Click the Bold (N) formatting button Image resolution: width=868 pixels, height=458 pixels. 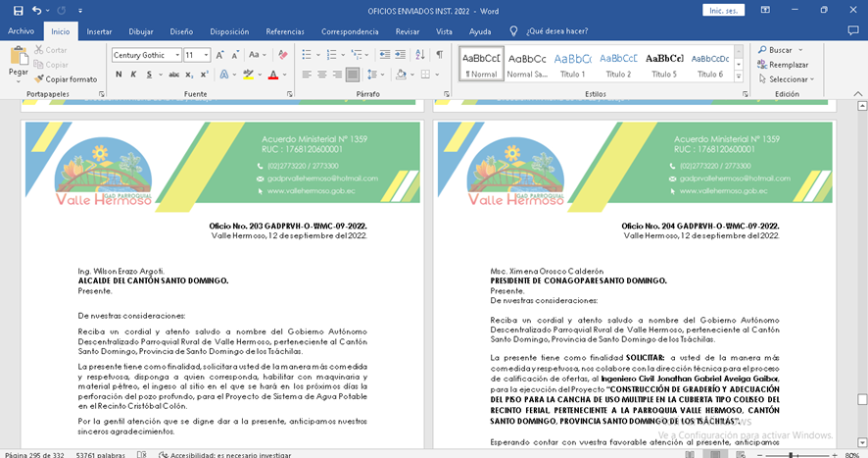pos(118,75)
